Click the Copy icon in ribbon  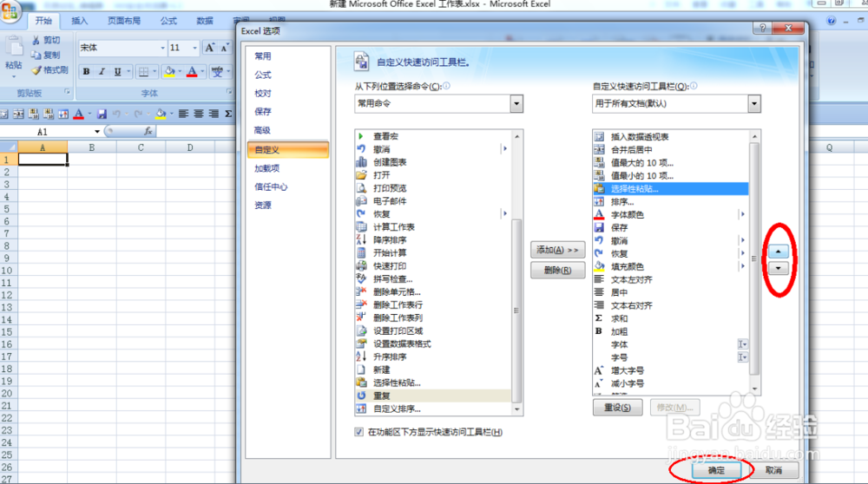point(36,55)
